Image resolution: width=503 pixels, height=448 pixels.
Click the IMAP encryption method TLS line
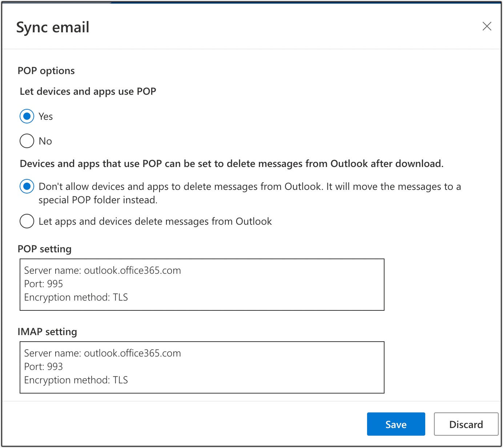[76, 380]
